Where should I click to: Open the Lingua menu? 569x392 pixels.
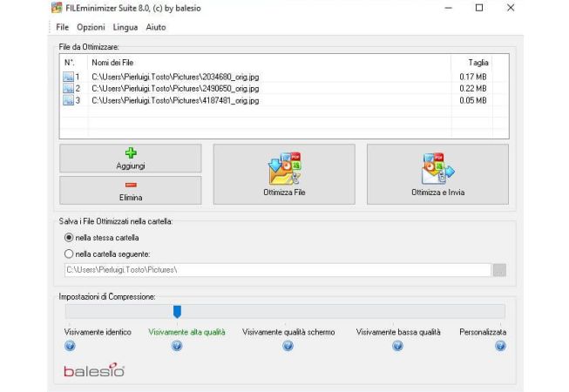(125, 27)
